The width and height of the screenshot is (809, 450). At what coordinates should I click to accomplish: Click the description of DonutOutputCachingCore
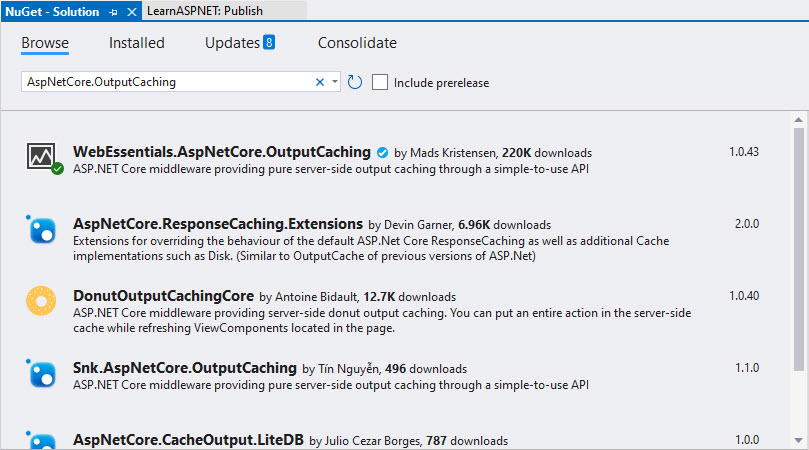[x=382, y=320]
